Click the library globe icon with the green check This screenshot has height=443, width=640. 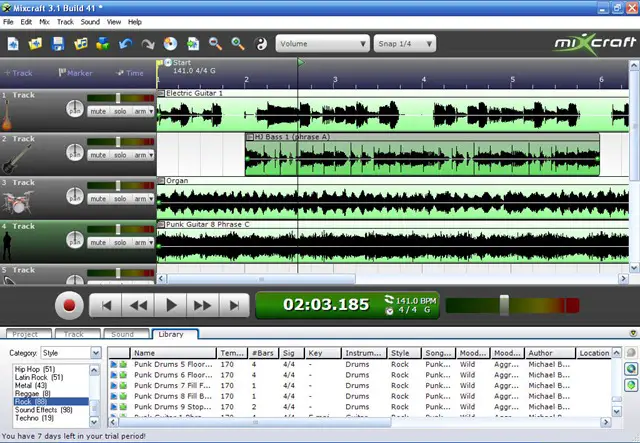631,385
